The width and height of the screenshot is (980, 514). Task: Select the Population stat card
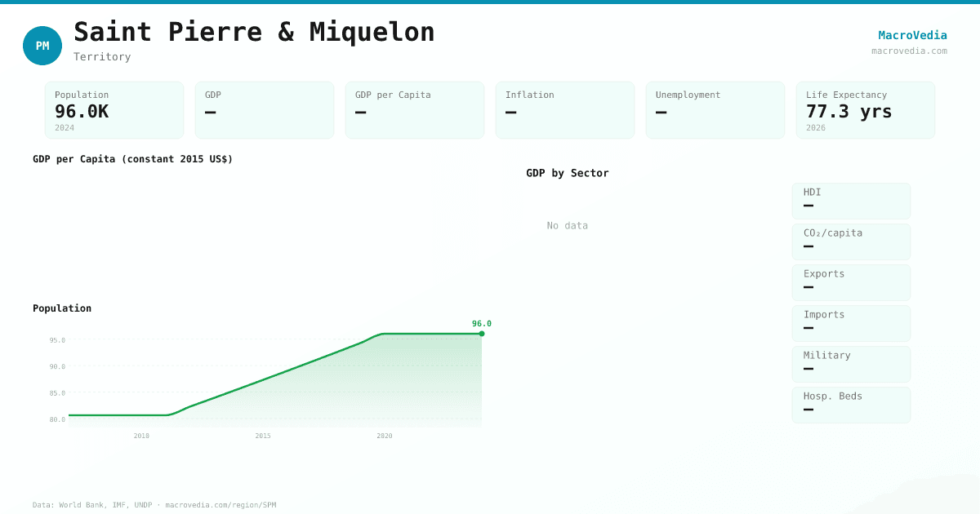tap(114, 110)
